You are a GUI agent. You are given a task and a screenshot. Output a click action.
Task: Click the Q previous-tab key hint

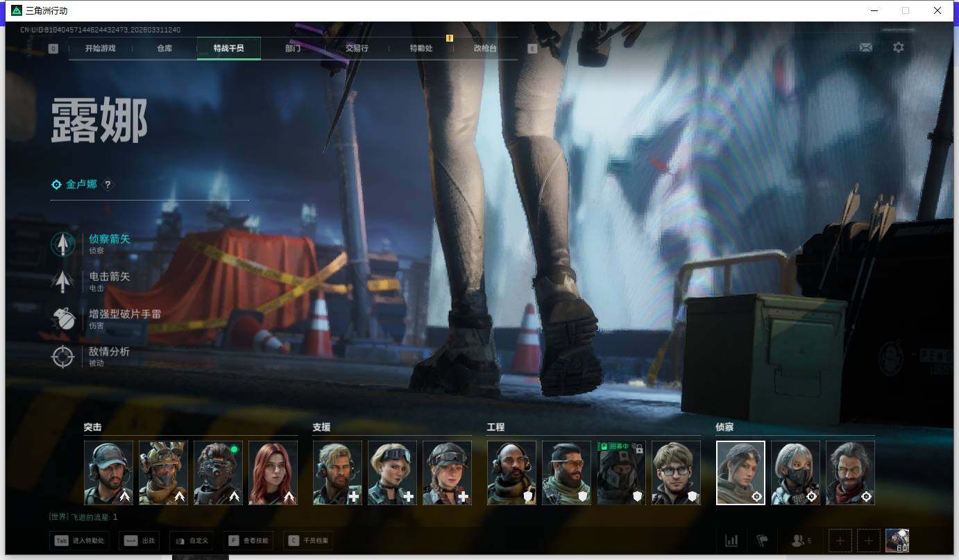(53, 49)
